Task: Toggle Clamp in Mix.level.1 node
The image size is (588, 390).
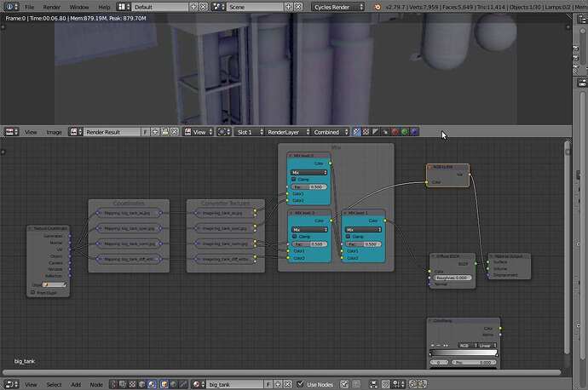Action: coord(348,237)
